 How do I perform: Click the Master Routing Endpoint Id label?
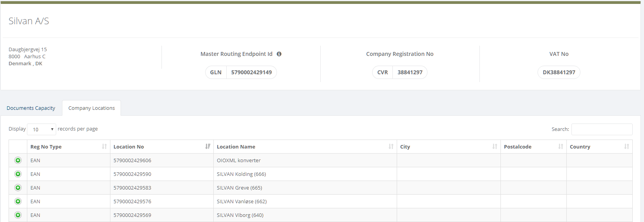[x=236, y=54]
